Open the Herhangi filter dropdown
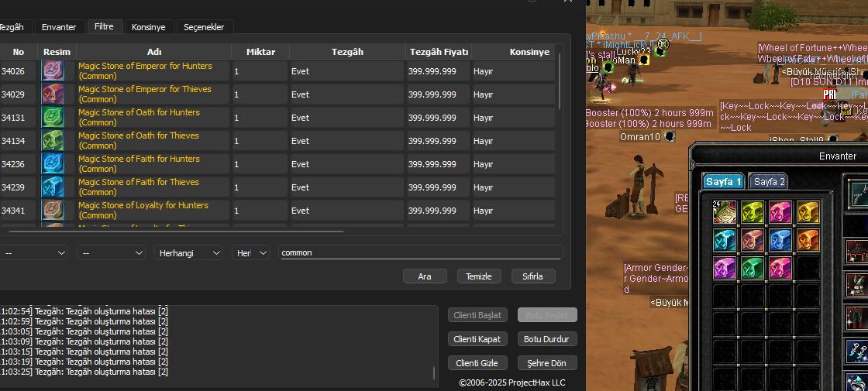Image resolution: width=868 pixels, height=391 pixels. point(188,253)
